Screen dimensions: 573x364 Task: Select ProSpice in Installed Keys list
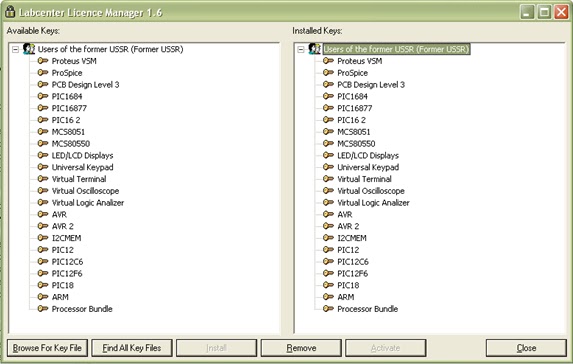tap(352, 73)
